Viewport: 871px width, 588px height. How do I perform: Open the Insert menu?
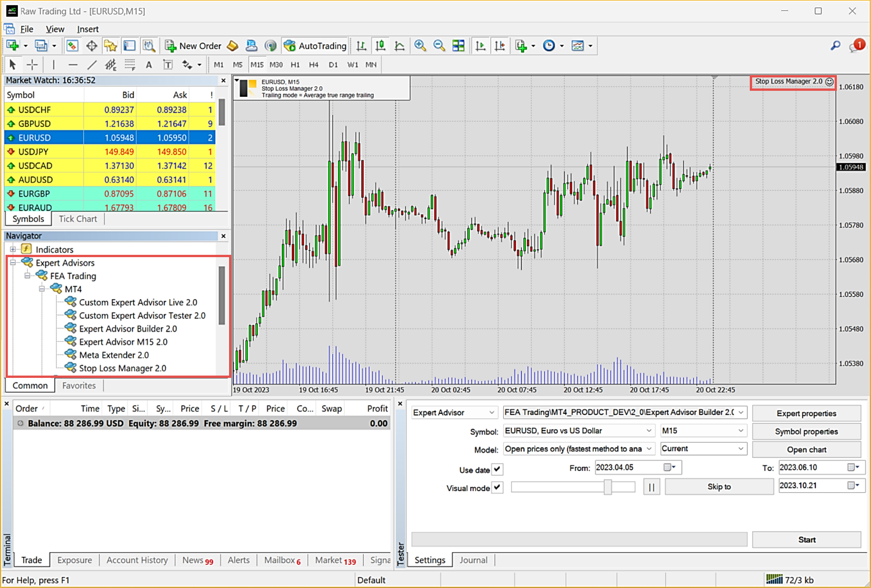pyautogui.click(x=88, y=29)
